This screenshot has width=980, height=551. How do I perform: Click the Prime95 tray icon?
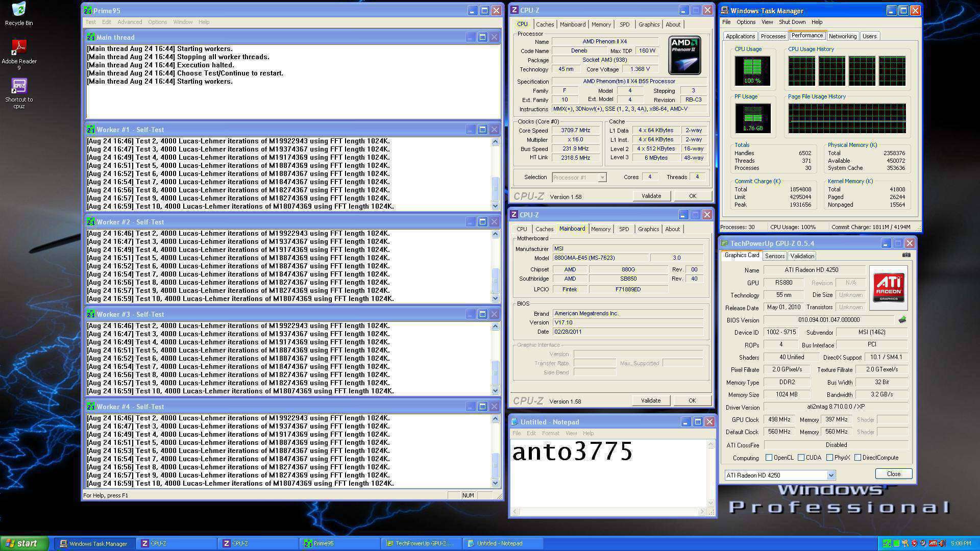[887, 543]
